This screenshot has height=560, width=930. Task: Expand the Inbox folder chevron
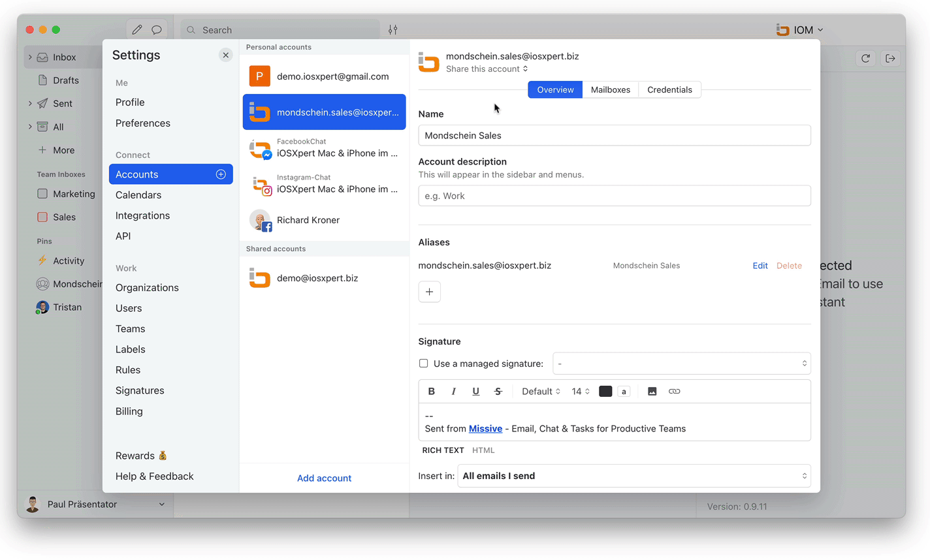click(x=30, y=57)
